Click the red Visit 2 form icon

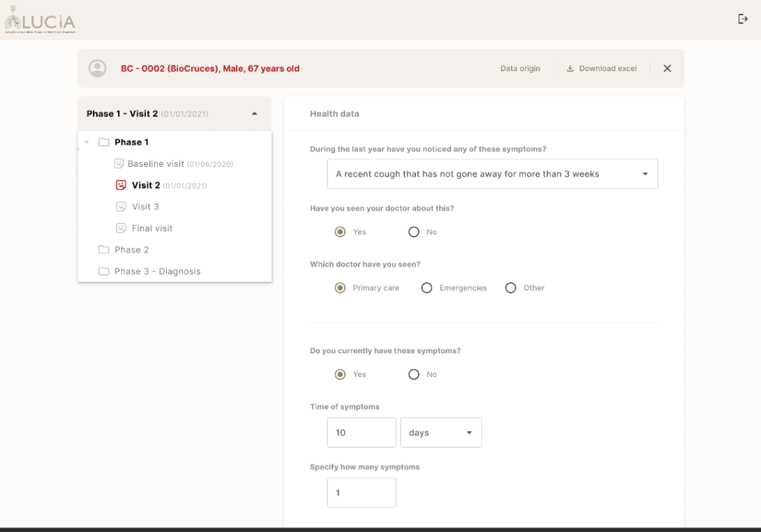[120, 186]
